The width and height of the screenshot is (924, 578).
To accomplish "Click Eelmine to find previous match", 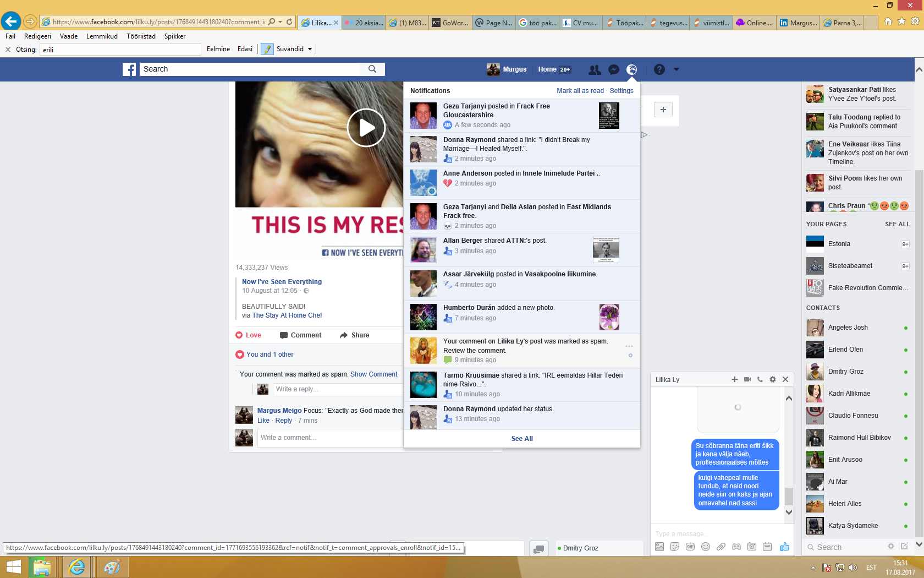I will [218, 49].
